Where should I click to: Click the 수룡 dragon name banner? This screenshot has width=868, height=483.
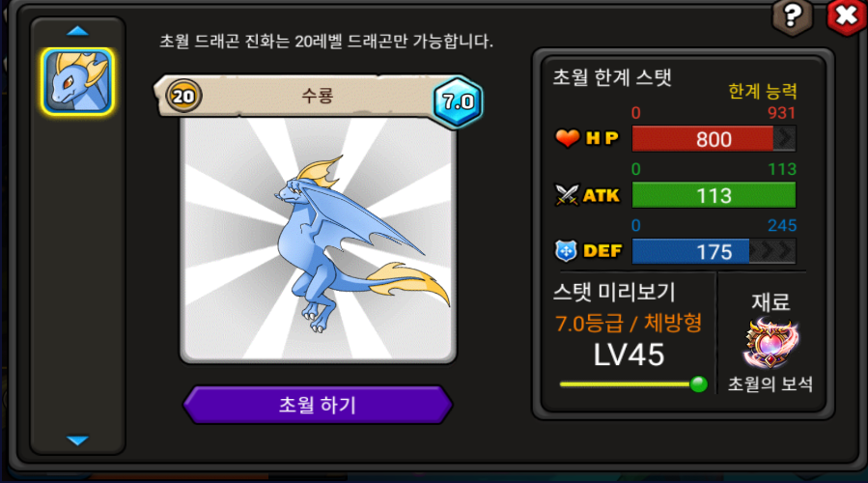coord(318,96)
